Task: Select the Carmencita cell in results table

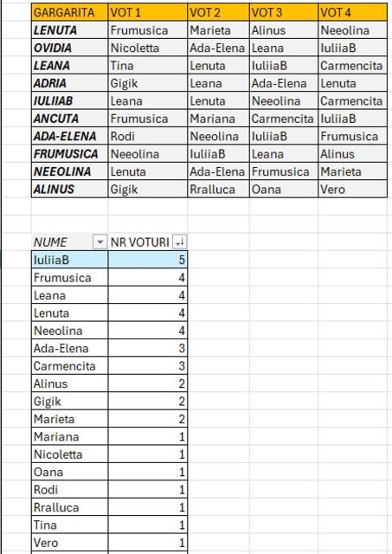Action: tap(69, 365)
